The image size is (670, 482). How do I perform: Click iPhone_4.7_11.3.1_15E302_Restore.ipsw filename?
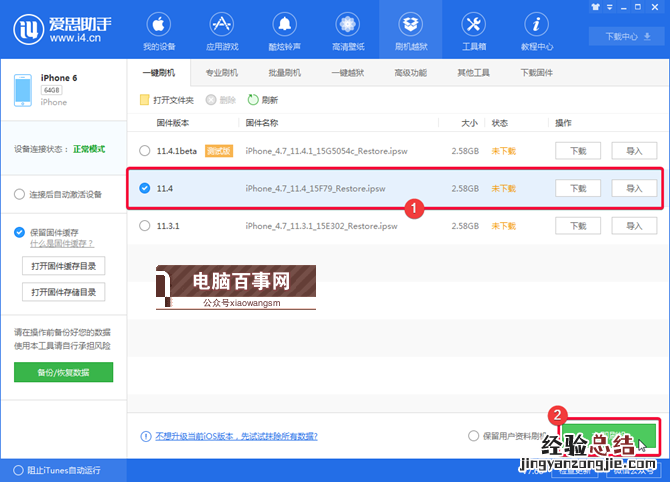[321, 226]
